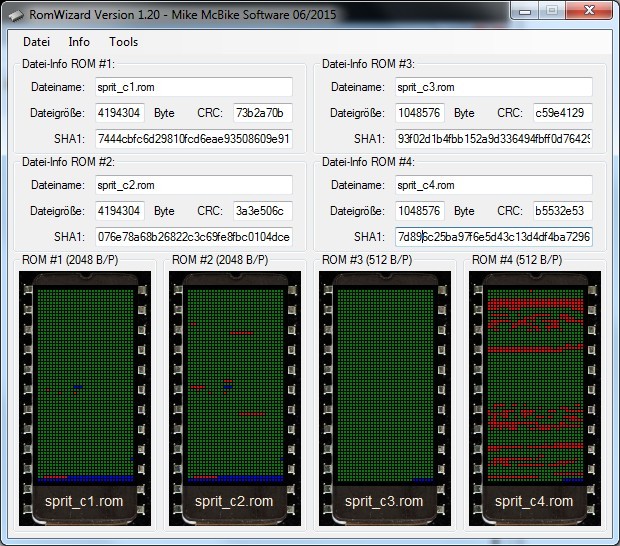620x546 pixels.
Task: Open the Datei menu
Action: [36, 42]
